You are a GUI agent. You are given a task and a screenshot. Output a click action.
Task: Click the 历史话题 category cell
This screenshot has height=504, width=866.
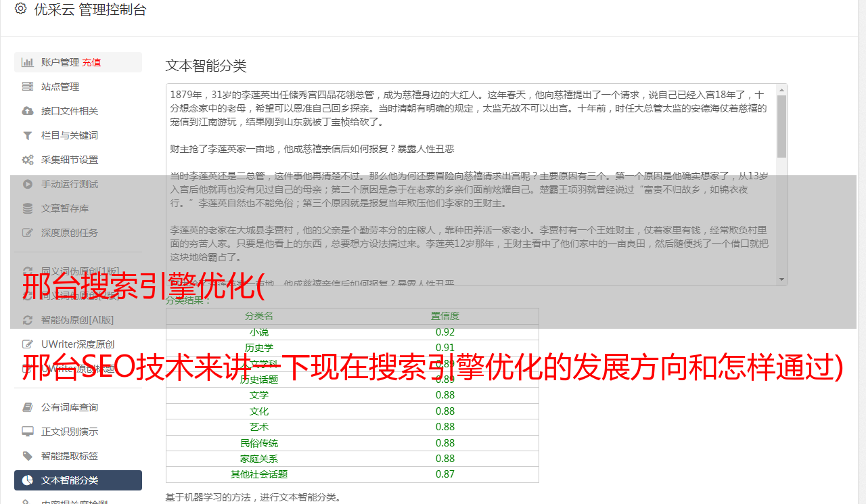click(259, 380)
